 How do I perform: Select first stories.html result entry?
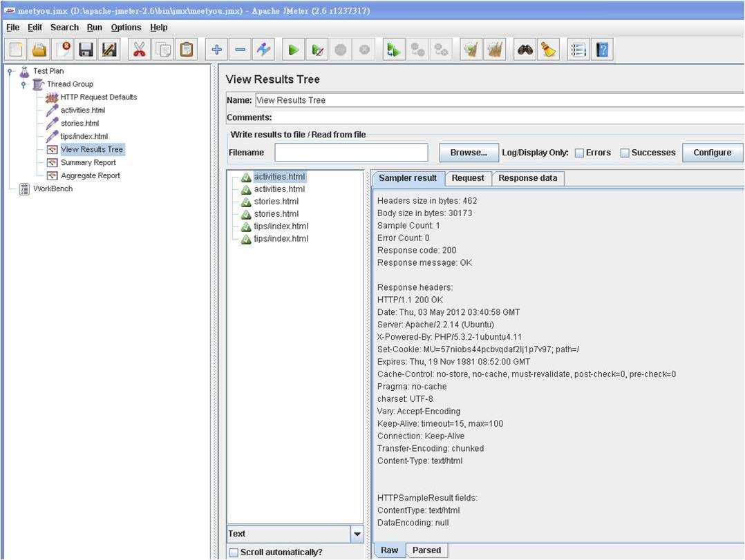[276, 201]
